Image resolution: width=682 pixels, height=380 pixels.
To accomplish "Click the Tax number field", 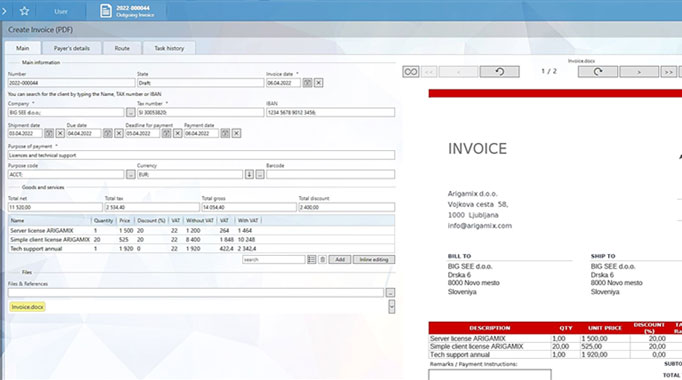I will [x=201, y=112].
